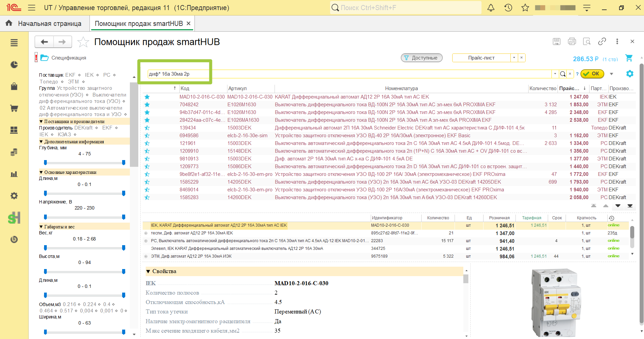This screenshot has width=644, height=339.
Task: Expand the dropdown arrow next to OK
Action: pos(611,74)
